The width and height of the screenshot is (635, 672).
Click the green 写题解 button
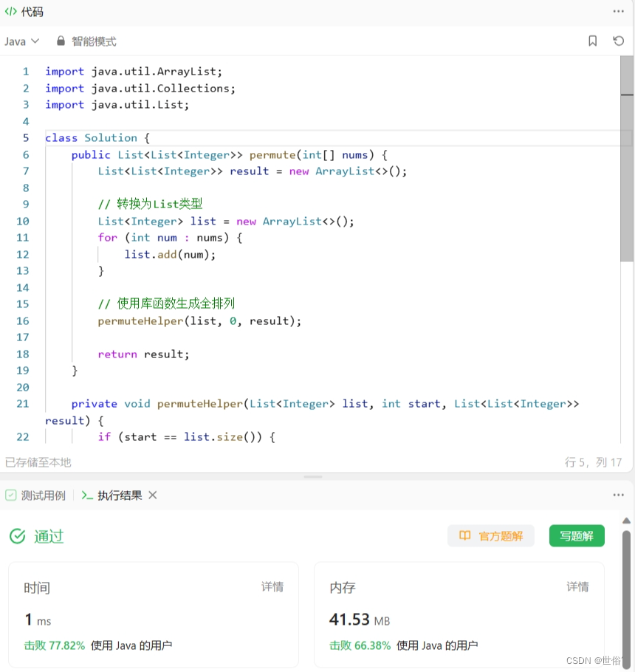pos(577,536)
